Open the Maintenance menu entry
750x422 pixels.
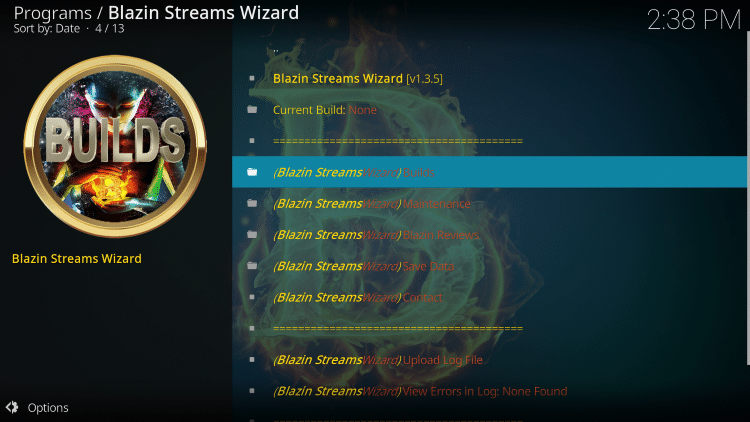coord(489,203)
